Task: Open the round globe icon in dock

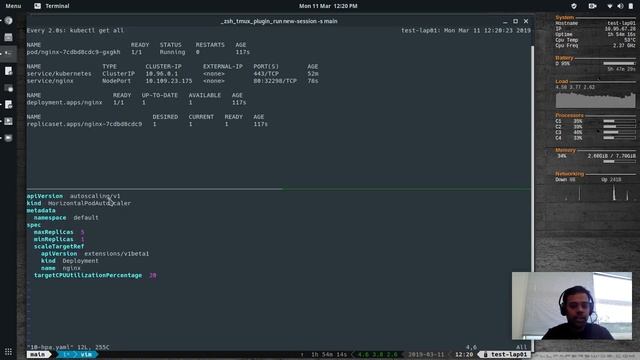Action: click(x=8, y=21)
